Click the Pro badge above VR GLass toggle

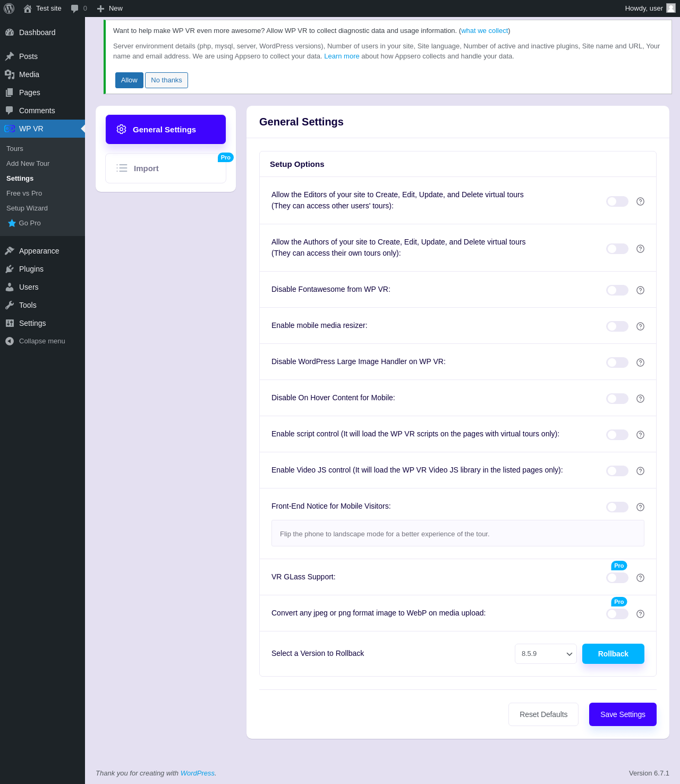(x=619, y=566)
